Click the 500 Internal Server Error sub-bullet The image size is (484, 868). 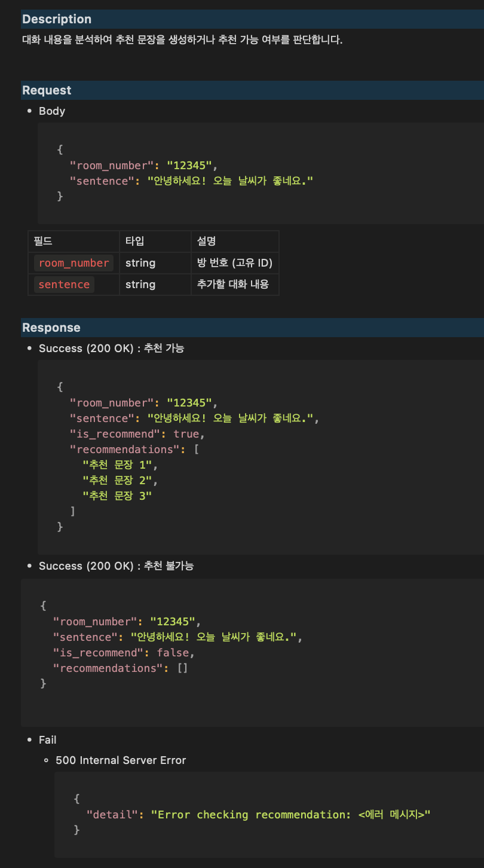click(x=121, y=760)
